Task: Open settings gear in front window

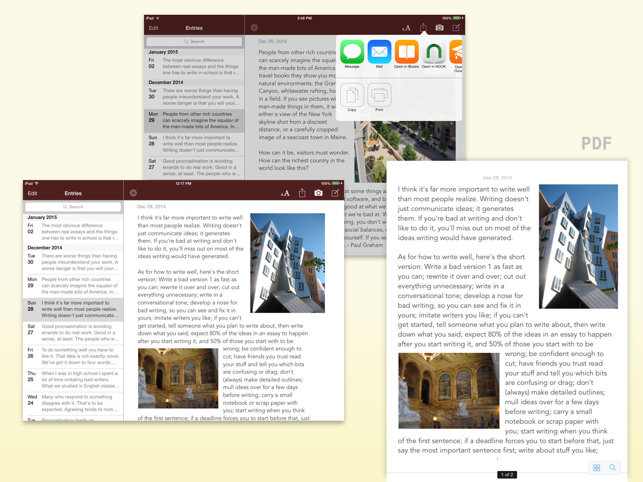Action: tap(133, 193)
